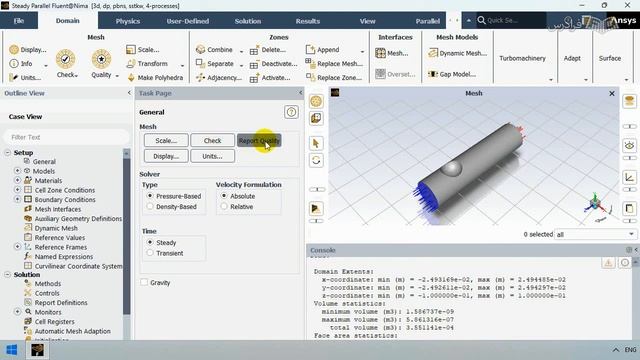Collapse the Solution tree section
The image size is (640, 360).
[7, 274]
